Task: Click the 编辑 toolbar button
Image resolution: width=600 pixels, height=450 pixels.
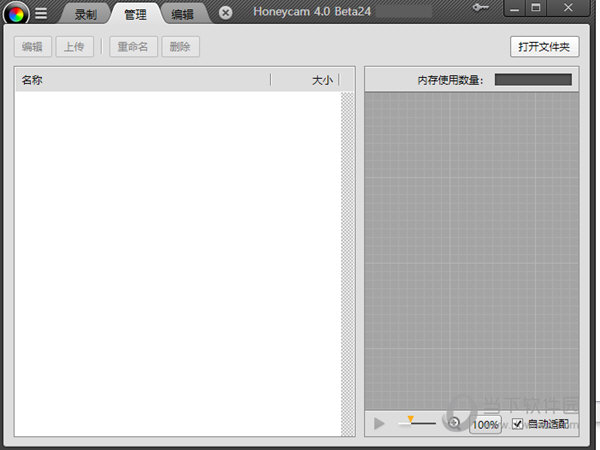Action: (33, 47)
